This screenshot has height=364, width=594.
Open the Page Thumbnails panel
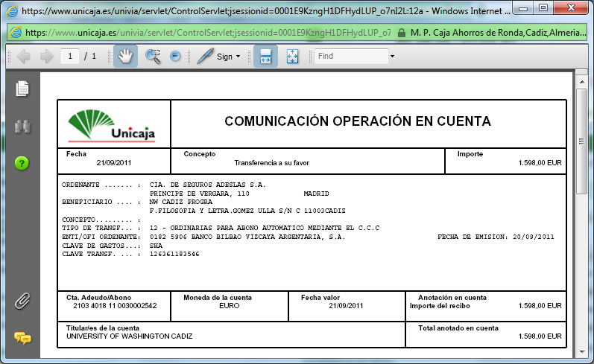pyautogui.click(x=22, y=89)
